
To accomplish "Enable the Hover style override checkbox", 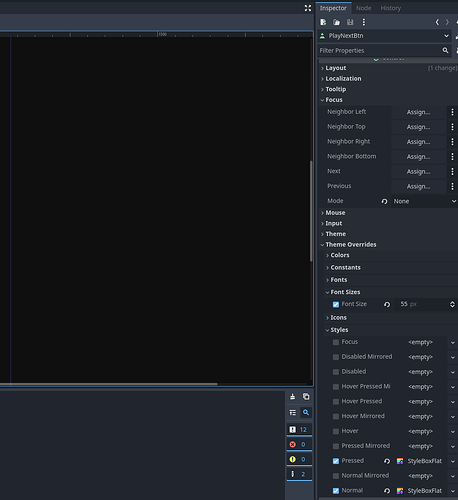I will [x=336, y=431].
